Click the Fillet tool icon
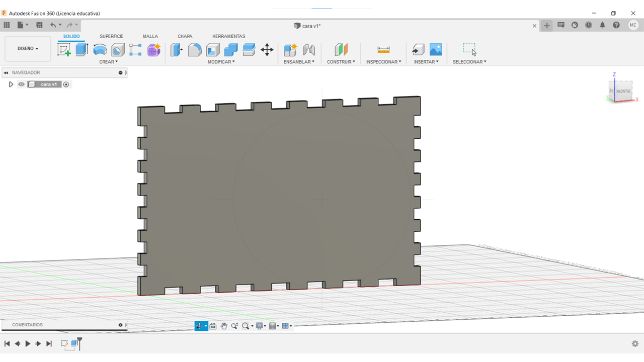The width and height of the screenshot is (644, 362). 195,49
